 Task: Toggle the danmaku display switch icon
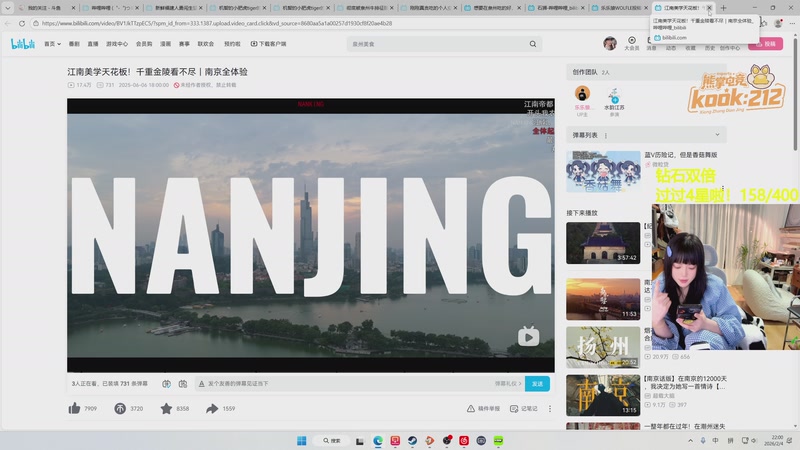click(x=166, y=384)
